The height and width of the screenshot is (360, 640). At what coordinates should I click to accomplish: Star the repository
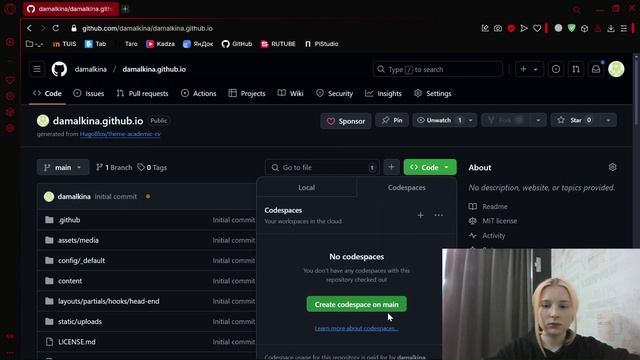[x=575, y=120]
